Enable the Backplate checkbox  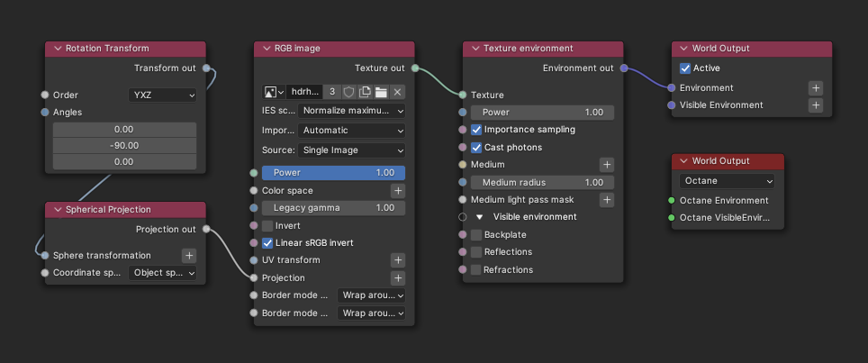point(477,234)
